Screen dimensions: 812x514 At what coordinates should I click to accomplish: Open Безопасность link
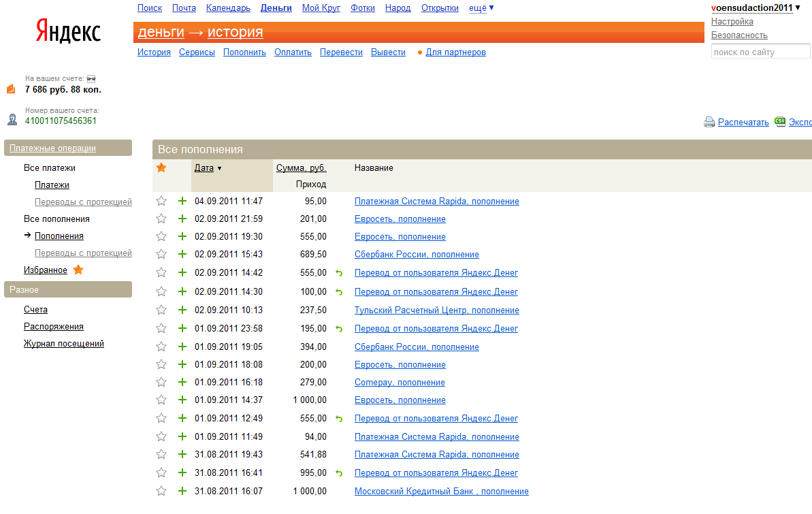click(739, 35)
